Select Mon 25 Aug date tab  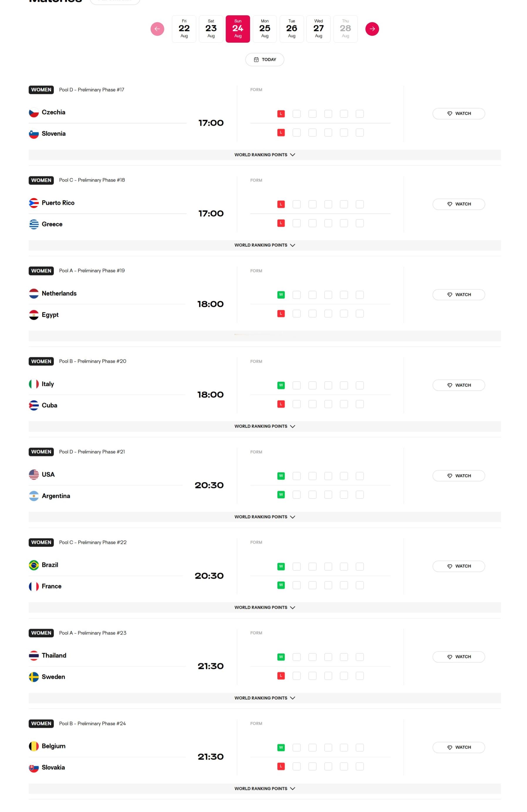264,29
